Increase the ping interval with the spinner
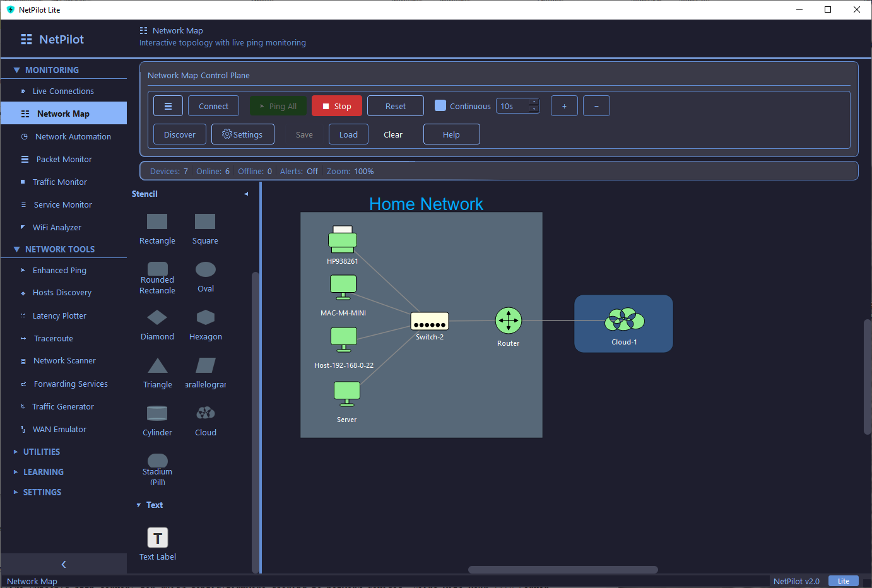The height and width of the screenshot is (588, 872). (535, 102)
